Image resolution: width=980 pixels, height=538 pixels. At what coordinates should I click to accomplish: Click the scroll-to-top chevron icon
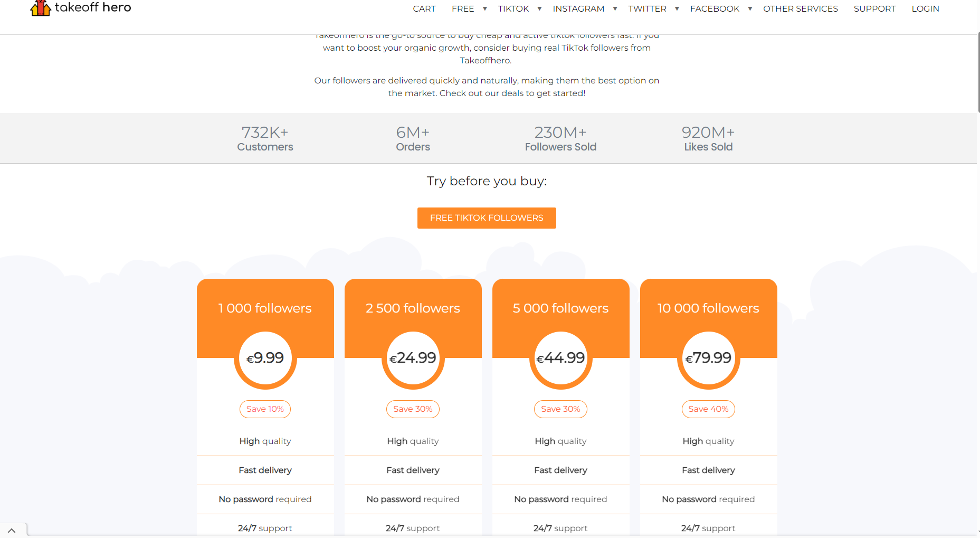click(12, 530)
